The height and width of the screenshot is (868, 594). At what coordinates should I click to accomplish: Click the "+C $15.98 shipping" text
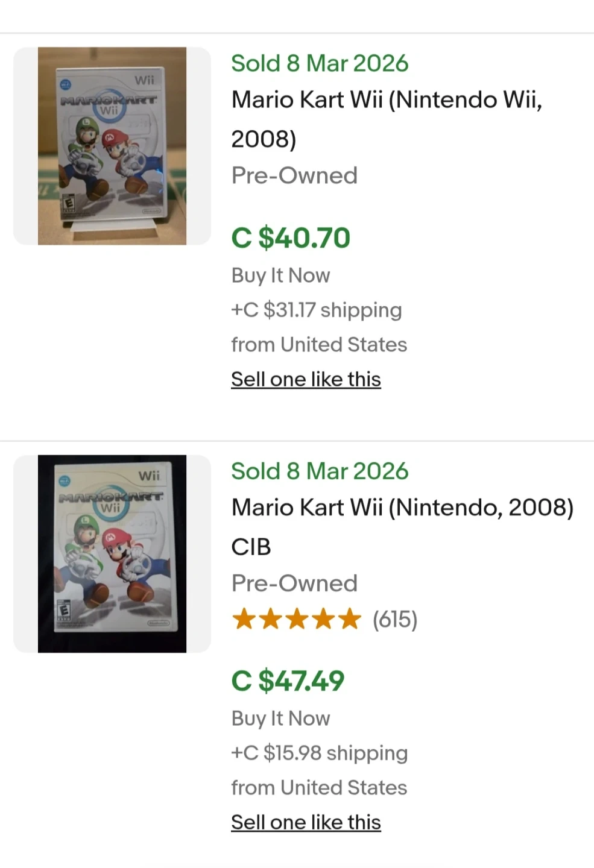pos(320,753)
